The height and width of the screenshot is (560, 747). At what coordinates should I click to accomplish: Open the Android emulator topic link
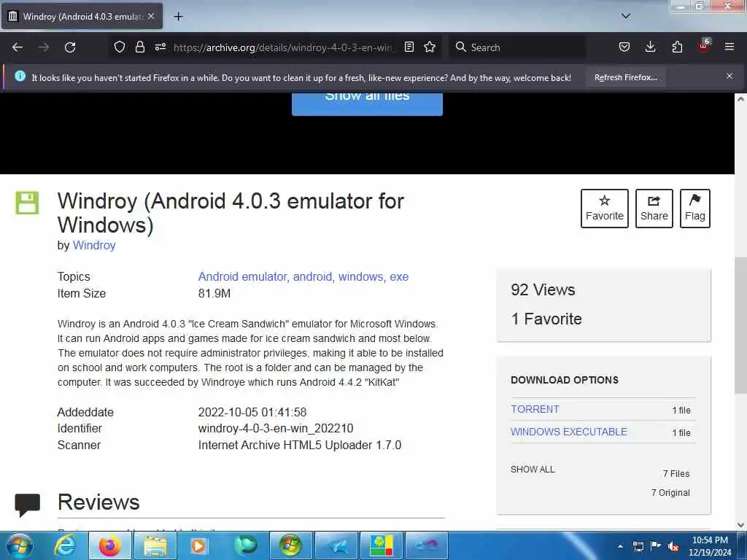point(242,276)
